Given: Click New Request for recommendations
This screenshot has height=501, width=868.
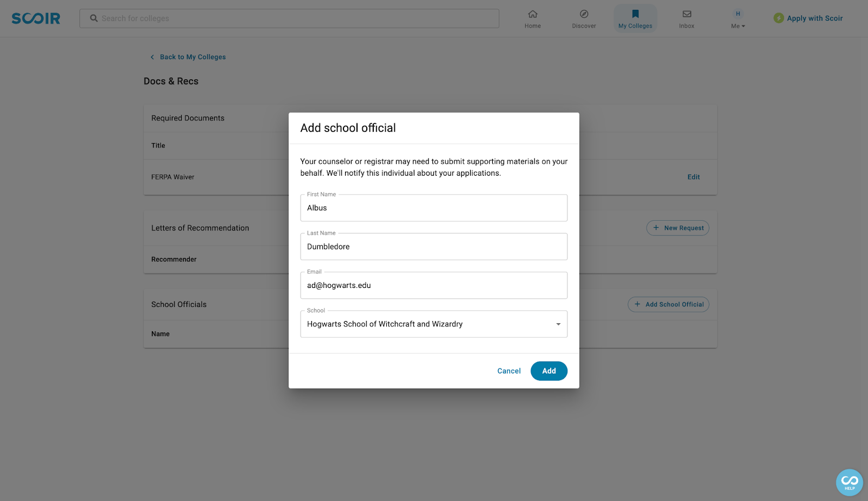Looking at the screenshot, I should (x=678, y=228).
